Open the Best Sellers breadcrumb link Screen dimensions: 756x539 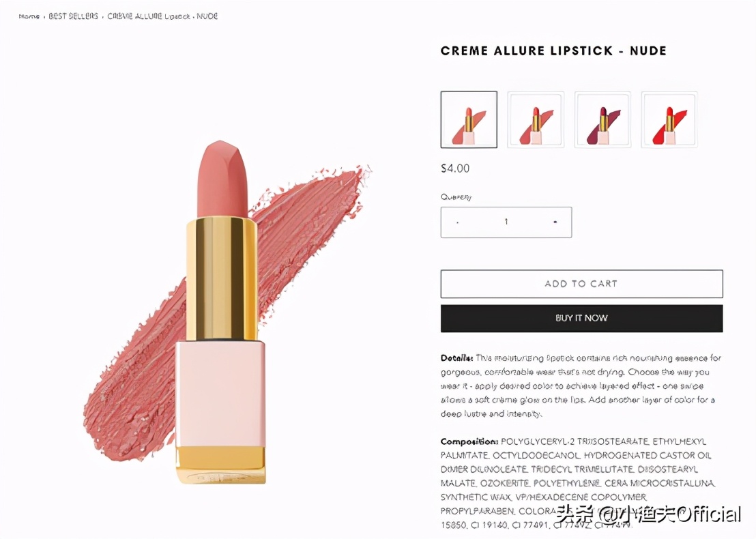tap(73, 16)
